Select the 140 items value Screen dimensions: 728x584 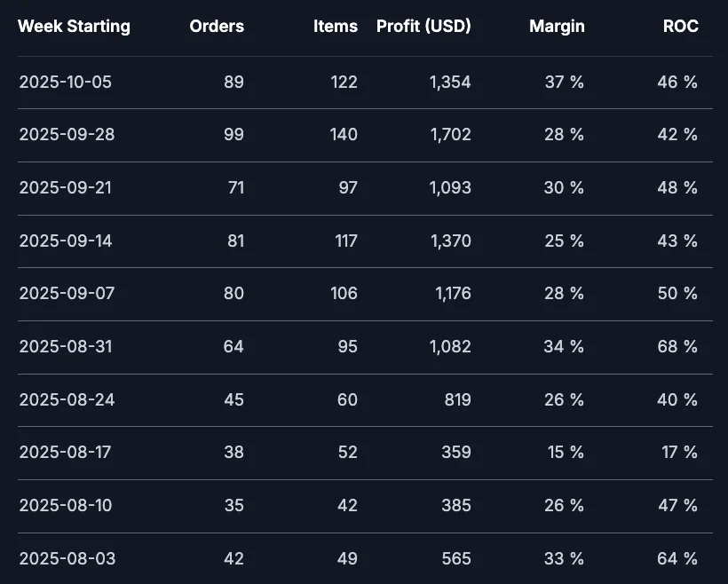(x=342, y=135)
